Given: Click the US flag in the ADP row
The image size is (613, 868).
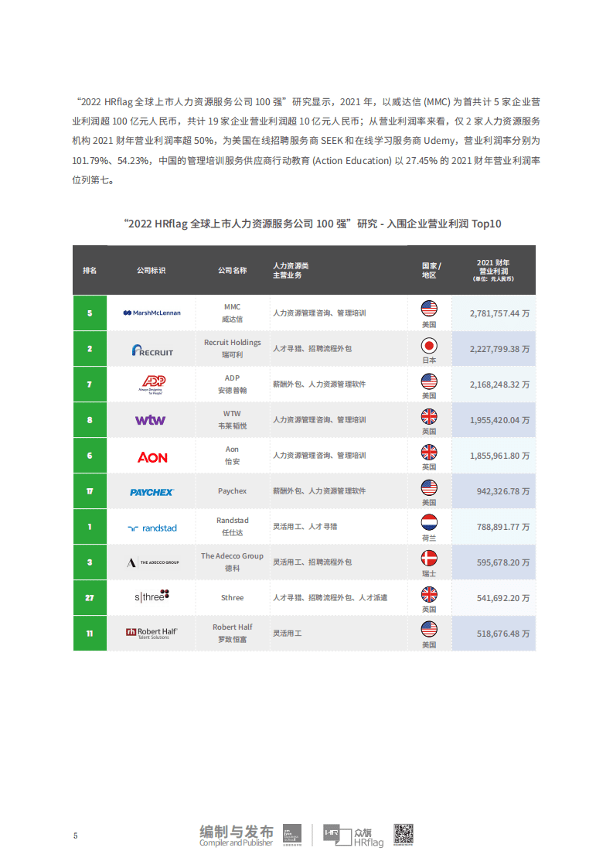Looking at the screenshot, I should (x=429, y=381).
